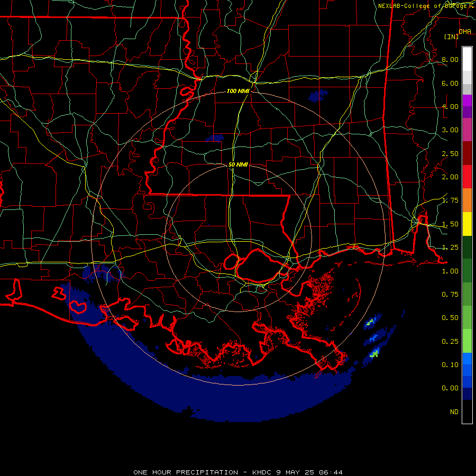Click the 1.00 legend value
This screenshot has height=476, width=476.
450,271
